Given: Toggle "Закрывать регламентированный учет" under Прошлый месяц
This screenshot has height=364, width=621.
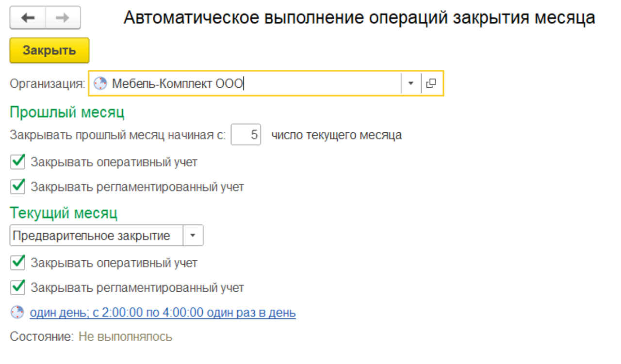Looking at the screenshot, I should pos(18,186).
